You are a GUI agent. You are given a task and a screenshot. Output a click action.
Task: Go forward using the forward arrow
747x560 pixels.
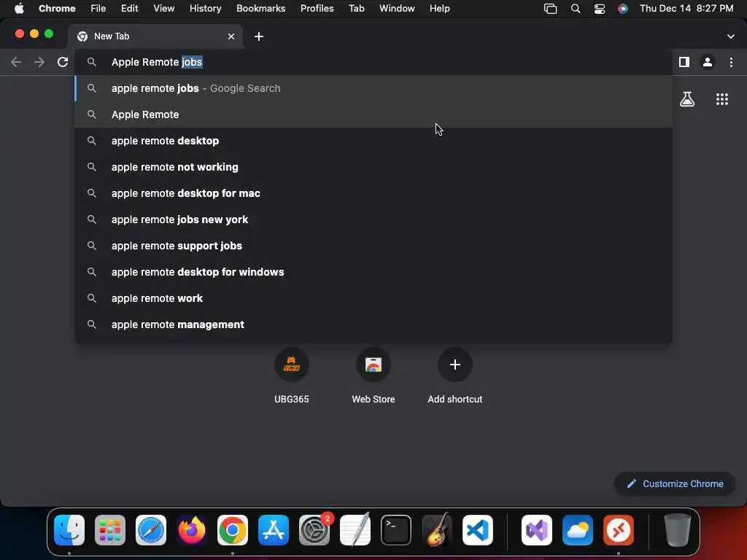click(x=39, y=62)
